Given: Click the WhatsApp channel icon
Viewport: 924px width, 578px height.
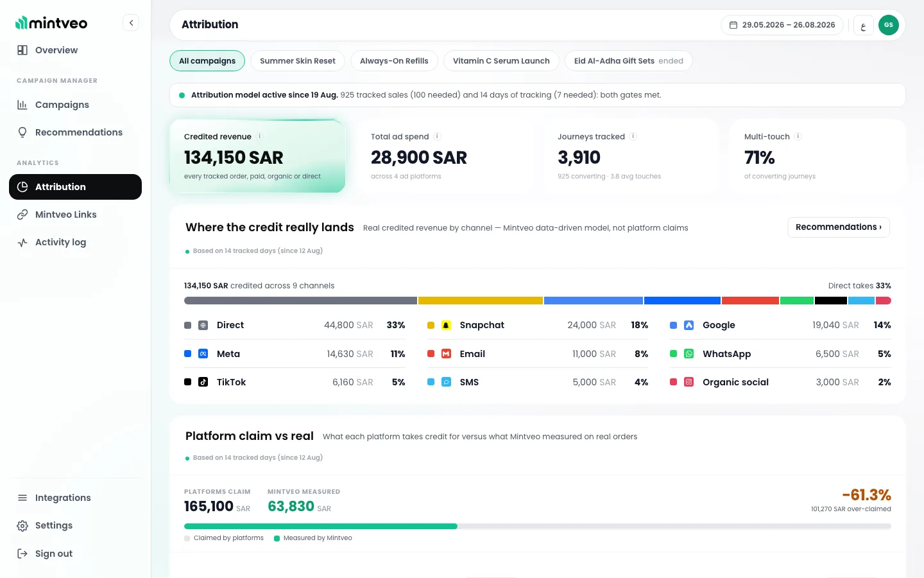Looking at the screenshot, I should pos(689,354).
